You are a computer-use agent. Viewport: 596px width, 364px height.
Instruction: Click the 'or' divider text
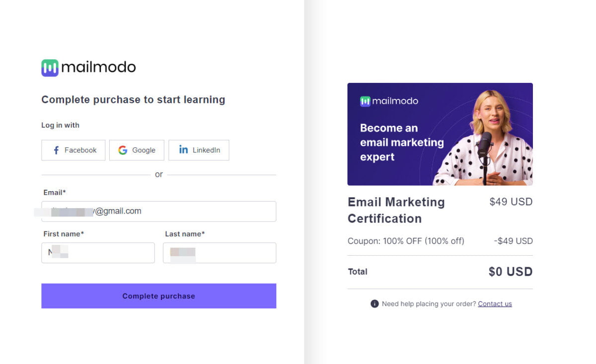pyautogui.click(x=158, y=174)
